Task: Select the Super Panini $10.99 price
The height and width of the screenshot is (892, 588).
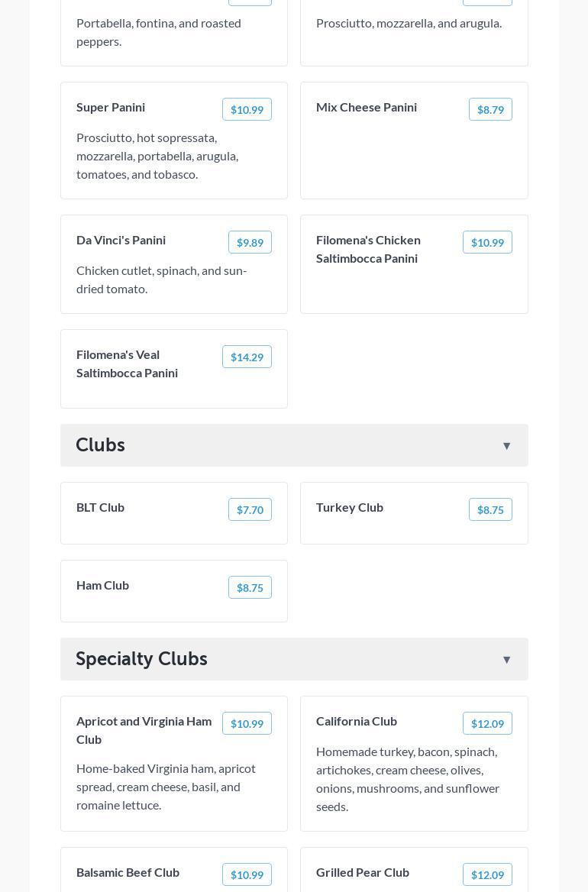Action: pos(247,110)
